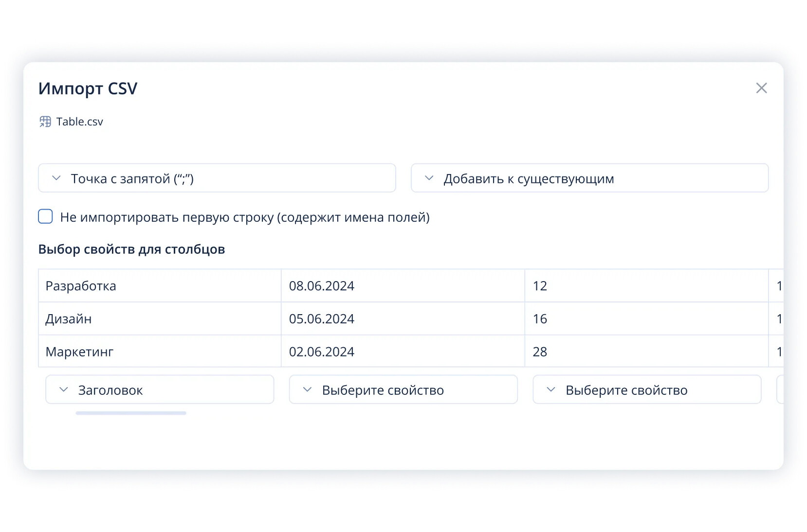807x532 pixels.
Task: Close the CSV import dialog
Action: (761, 88)
